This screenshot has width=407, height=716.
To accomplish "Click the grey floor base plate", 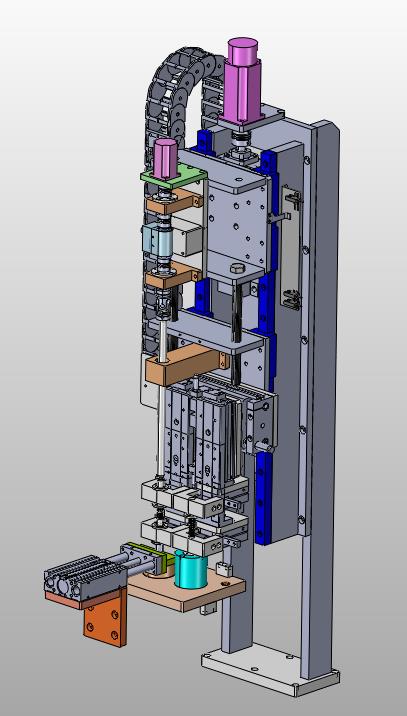I will pyautogui.click(x=270, y=668).
